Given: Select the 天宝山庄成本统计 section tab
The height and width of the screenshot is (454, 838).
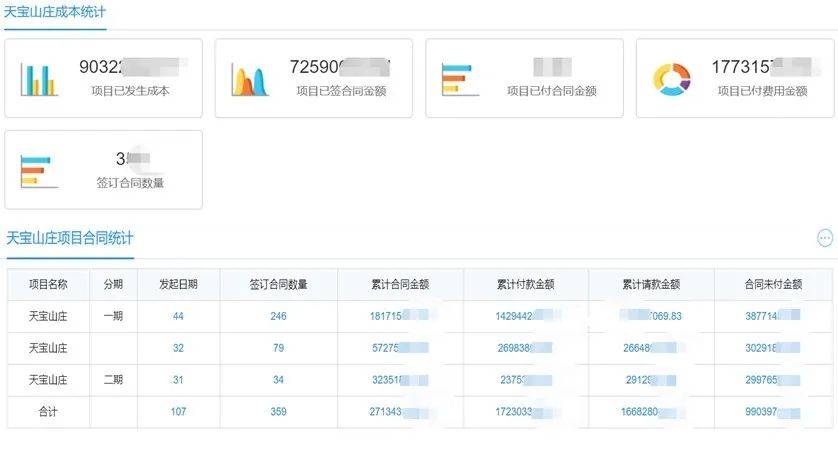Looking at the screenshot, I should click(55, 13).
